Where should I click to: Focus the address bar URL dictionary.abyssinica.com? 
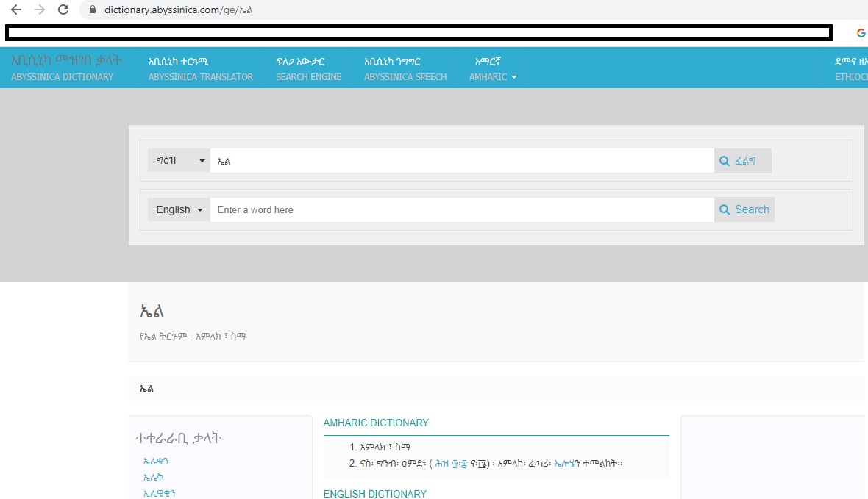[178, 10]
